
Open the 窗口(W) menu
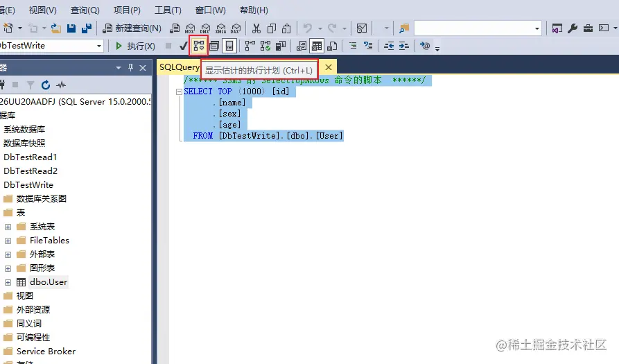(211, 10)
